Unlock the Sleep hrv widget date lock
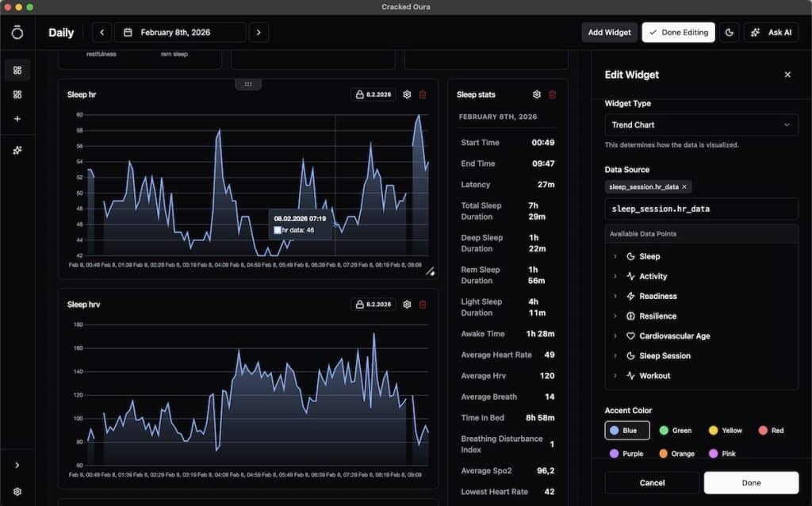 360,304
